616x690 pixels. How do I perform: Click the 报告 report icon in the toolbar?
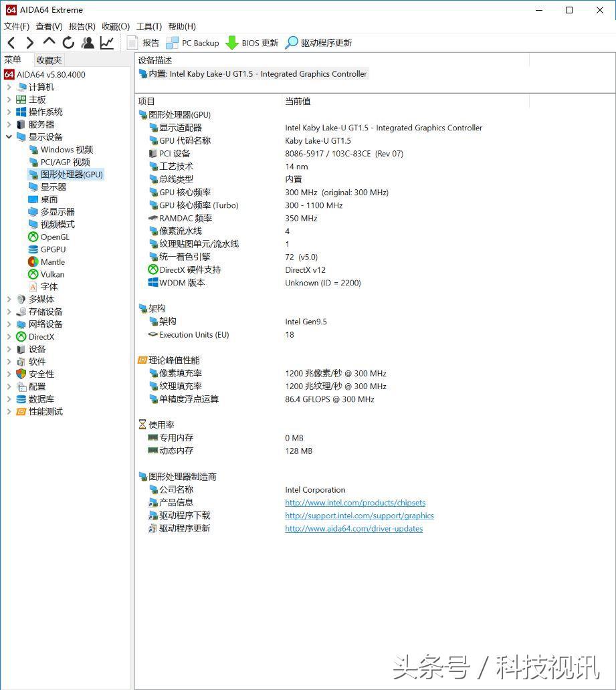click(134, 42)
